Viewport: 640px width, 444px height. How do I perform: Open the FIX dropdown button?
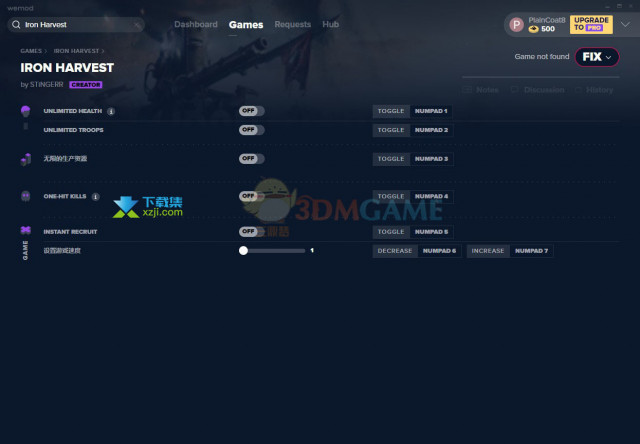coord(597,57)
